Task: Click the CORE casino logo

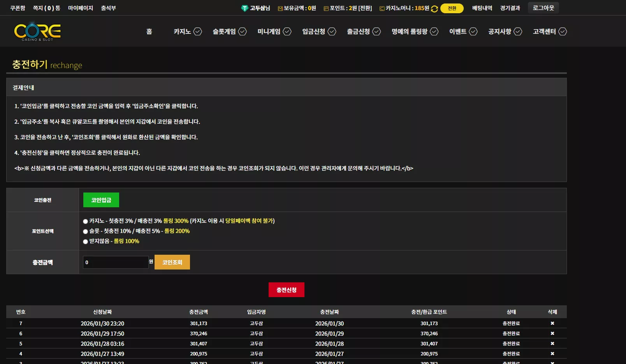Action: tap(37, 31)
